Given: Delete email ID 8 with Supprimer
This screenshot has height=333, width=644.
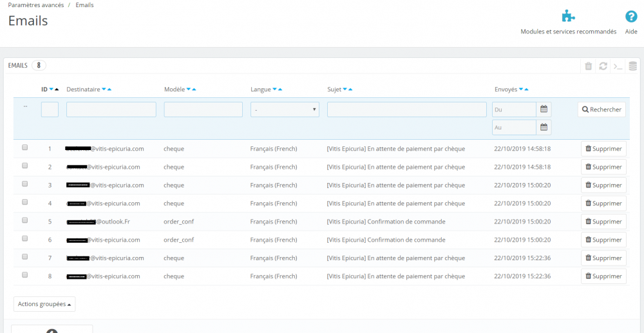Looking at the screenshot, I should pyautogui.click(x=604, y=276).
